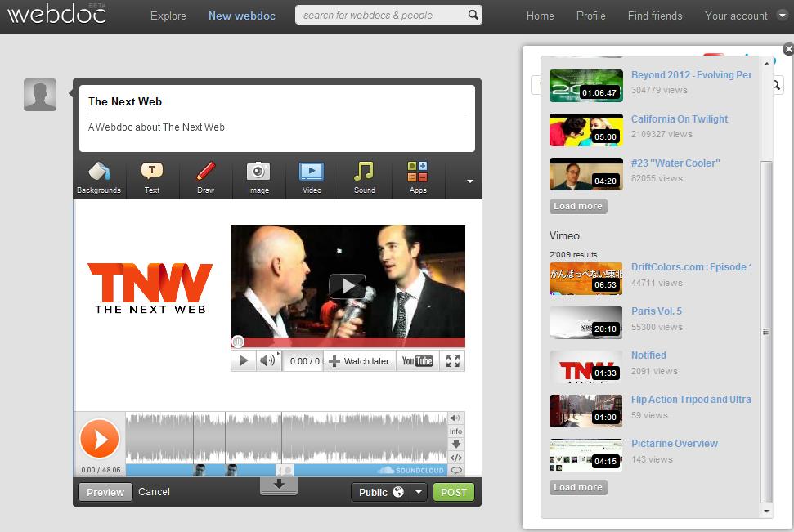
Task: Open the Apps tool
Action: pyautogui.click(x=418, y=177)
